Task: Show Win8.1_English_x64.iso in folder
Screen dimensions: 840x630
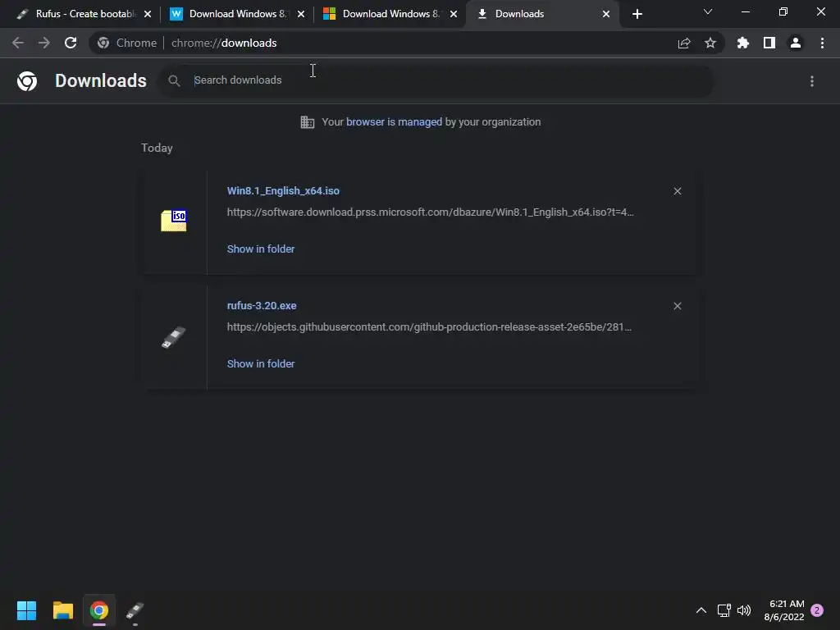Action: 260,249
